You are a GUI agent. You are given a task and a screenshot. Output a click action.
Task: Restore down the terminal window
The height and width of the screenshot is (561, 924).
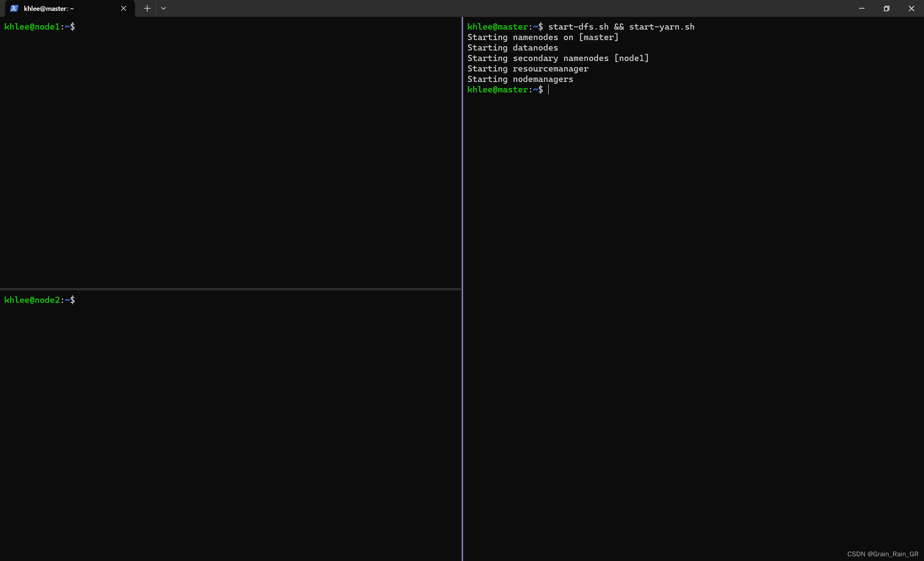pyautogui.click(x=886, y=8)
